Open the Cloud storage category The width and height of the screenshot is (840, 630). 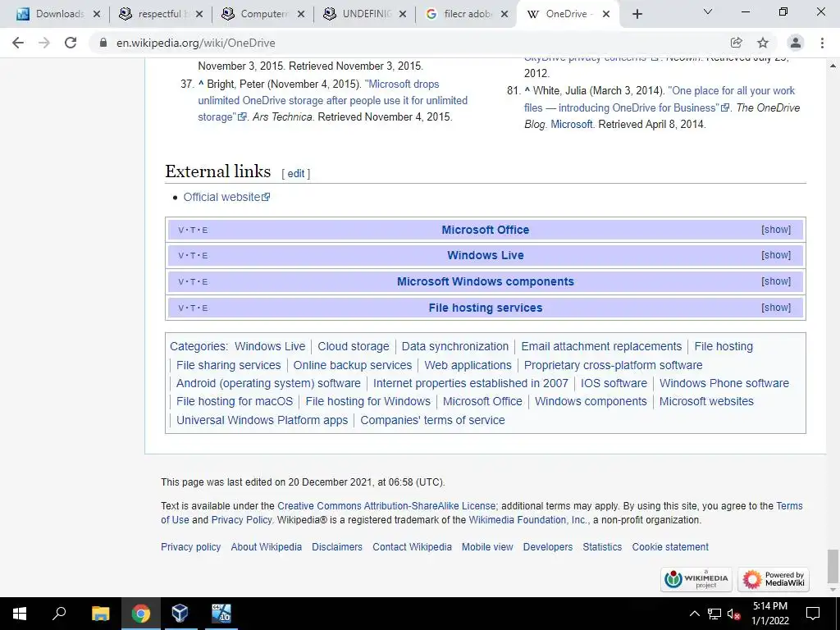pyautogui.click(x=354, y=347)
